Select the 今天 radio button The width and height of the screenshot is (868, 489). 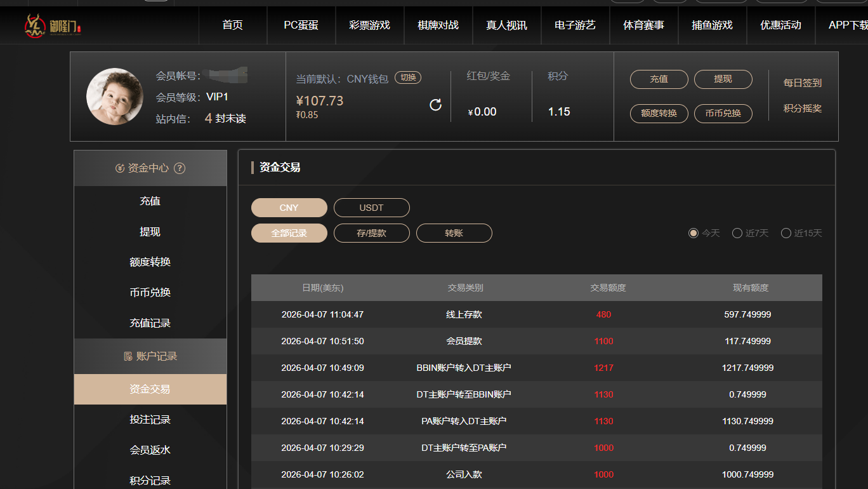(693, 233)
